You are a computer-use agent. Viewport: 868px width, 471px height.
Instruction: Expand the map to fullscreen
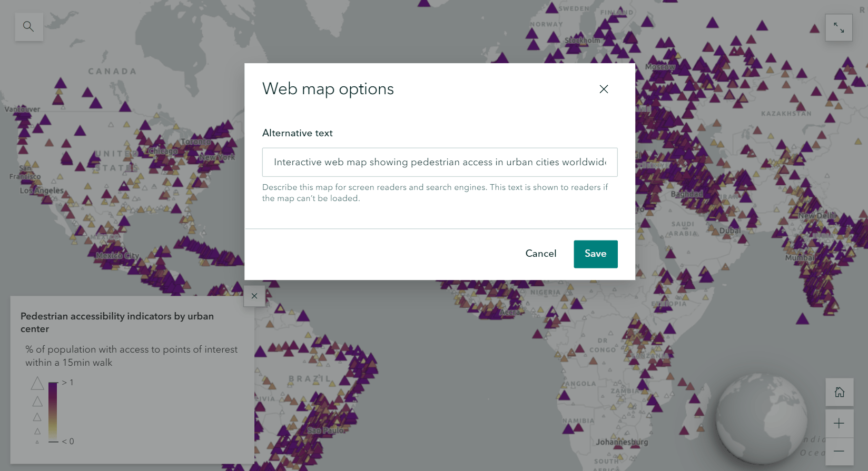click(x=839, y=27)
